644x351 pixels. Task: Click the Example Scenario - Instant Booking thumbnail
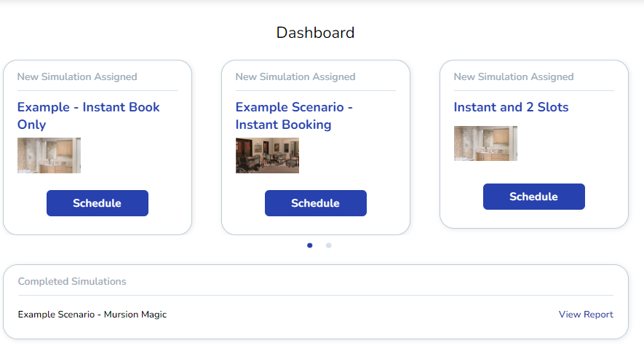tap(267, 155)
